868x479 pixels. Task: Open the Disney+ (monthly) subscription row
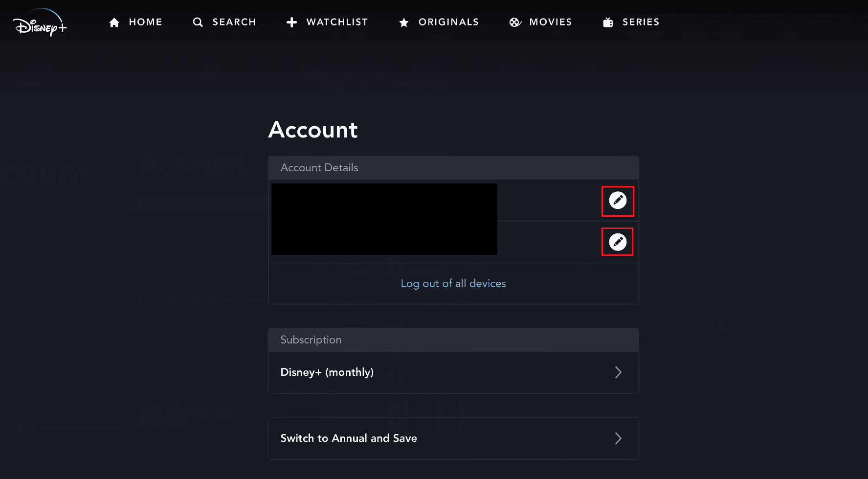453,372
